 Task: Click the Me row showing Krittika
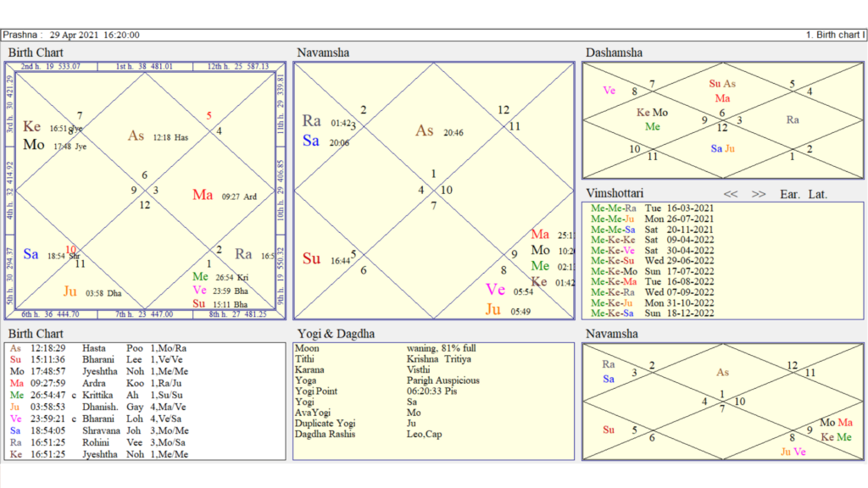tap(96, 395)
